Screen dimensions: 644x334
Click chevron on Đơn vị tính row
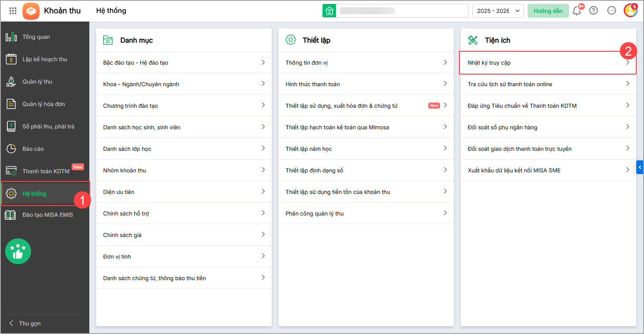pos(263,256)
